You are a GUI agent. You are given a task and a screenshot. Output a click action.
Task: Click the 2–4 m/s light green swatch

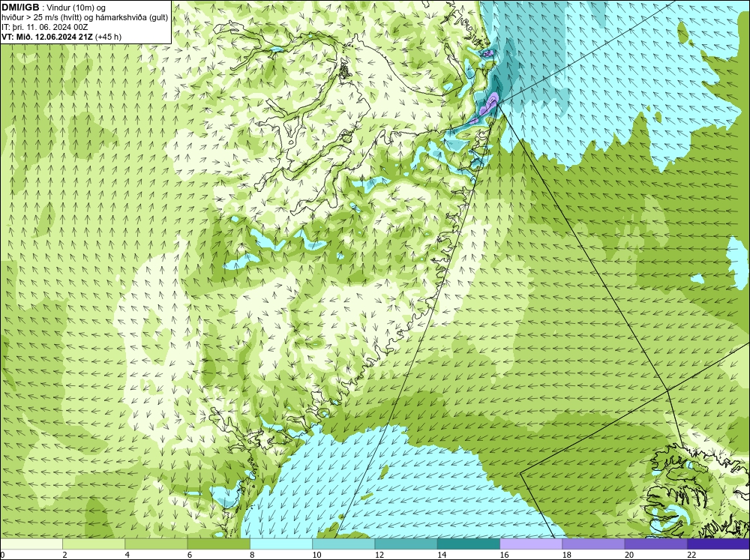pos(94,544)
